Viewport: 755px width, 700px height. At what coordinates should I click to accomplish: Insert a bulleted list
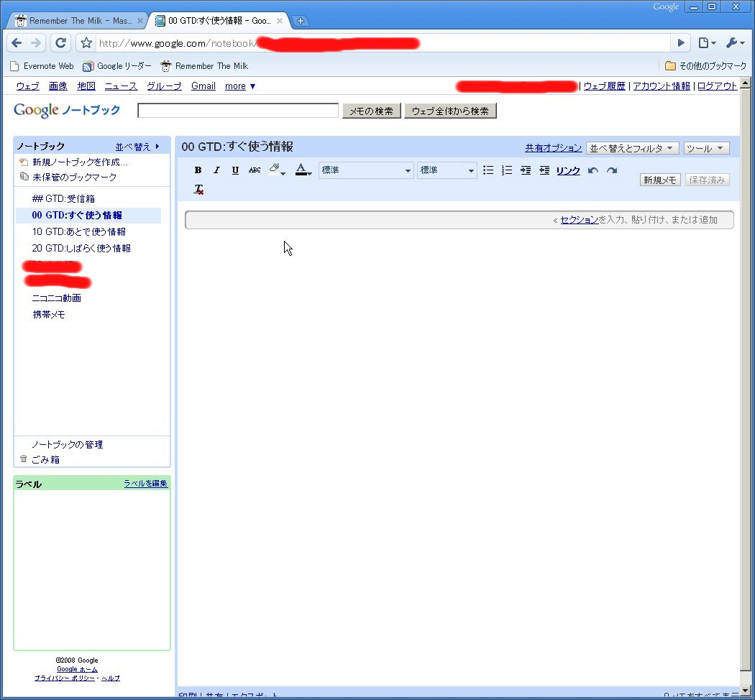click(x=488, y=170)
